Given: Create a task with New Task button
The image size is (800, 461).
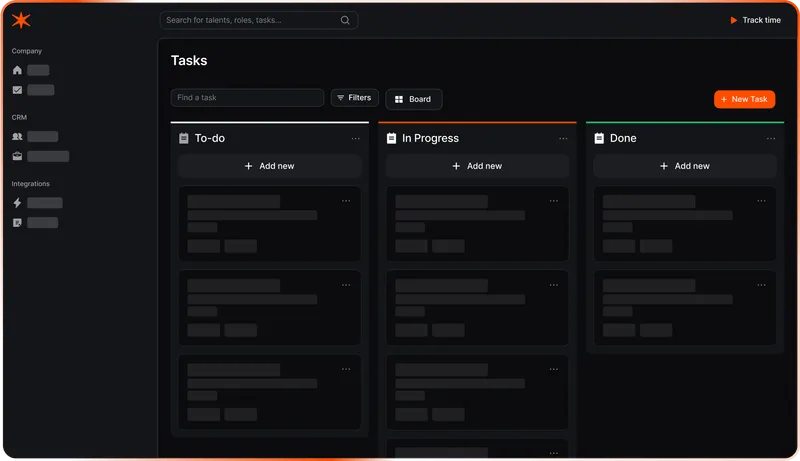Looking at the screenshot, I should click(x=744, y=99).
